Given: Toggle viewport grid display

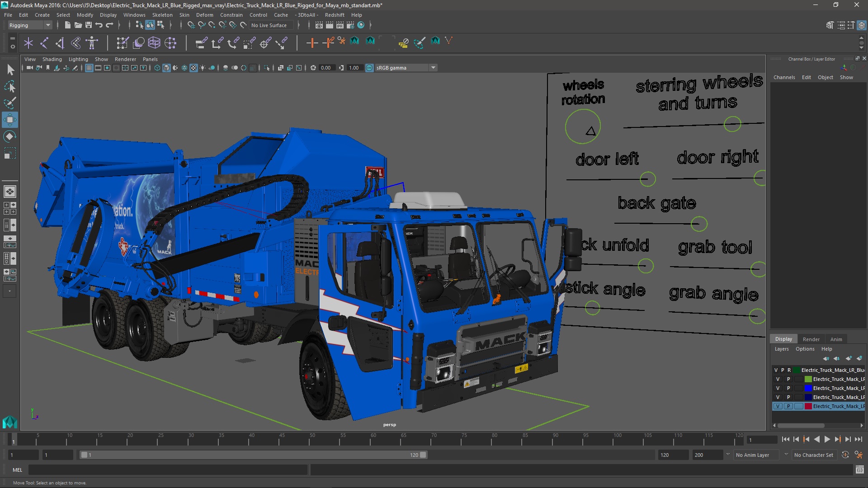Looking at the screenshot, I should 89,68.
